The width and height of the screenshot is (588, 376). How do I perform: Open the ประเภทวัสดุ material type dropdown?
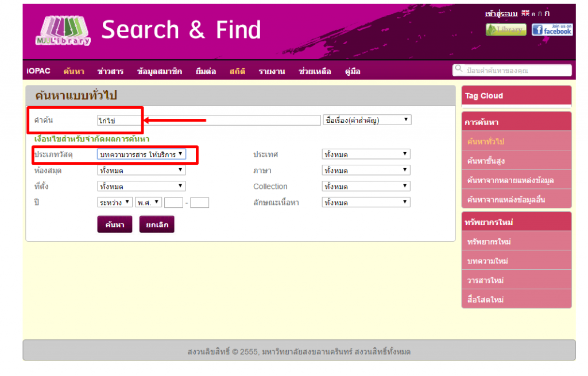tap(145, 154)
